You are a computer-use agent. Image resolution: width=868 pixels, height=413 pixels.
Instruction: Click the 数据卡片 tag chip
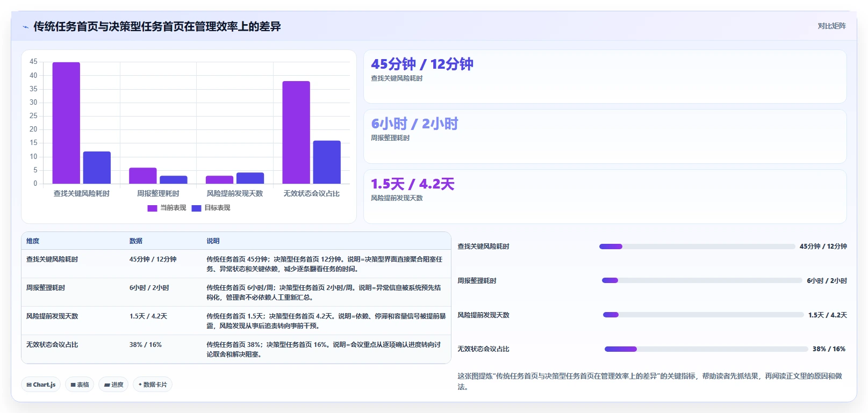153,385
